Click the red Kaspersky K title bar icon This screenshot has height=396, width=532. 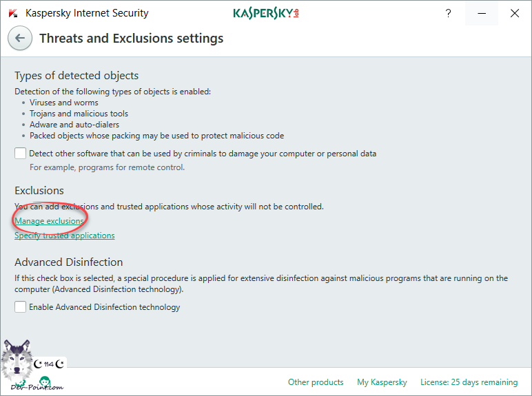[x=13, y=13]
